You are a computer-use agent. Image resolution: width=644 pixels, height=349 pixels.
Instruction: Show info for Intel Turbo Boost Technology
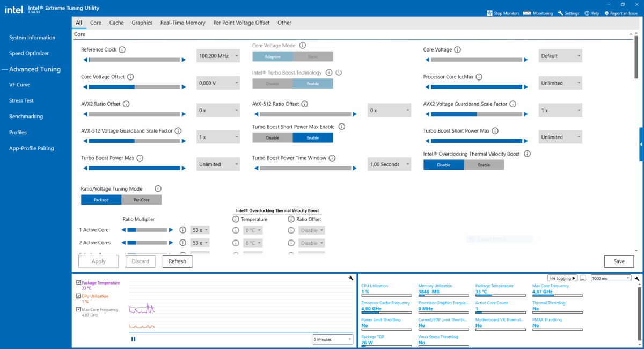328,72
